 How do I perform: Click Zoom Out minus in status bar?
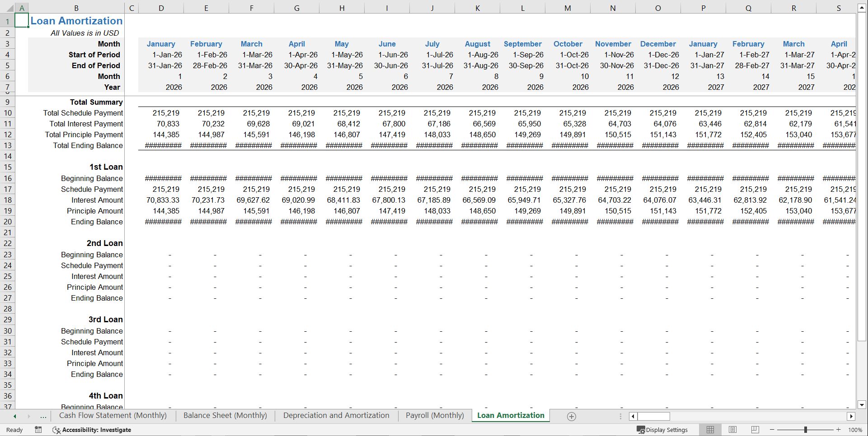[x=772, y=430]
